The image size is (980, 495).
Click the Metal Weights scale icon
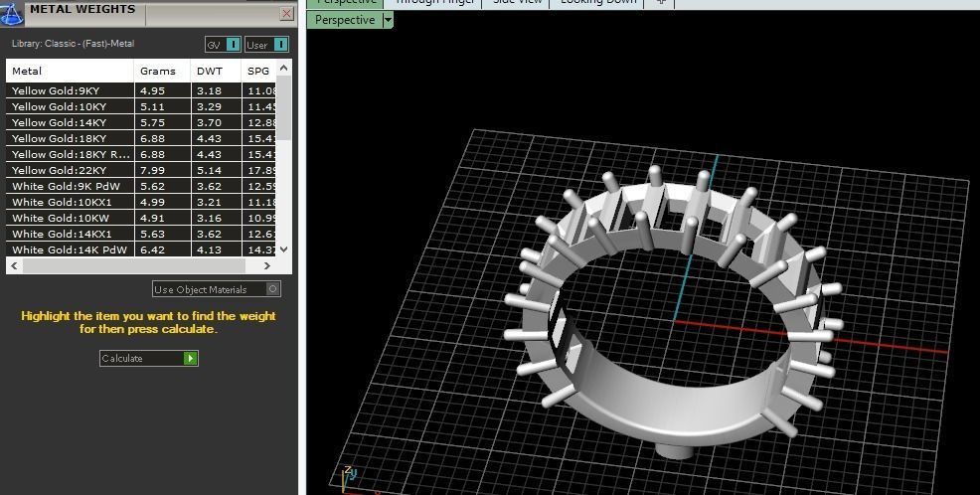coord(11,13)
